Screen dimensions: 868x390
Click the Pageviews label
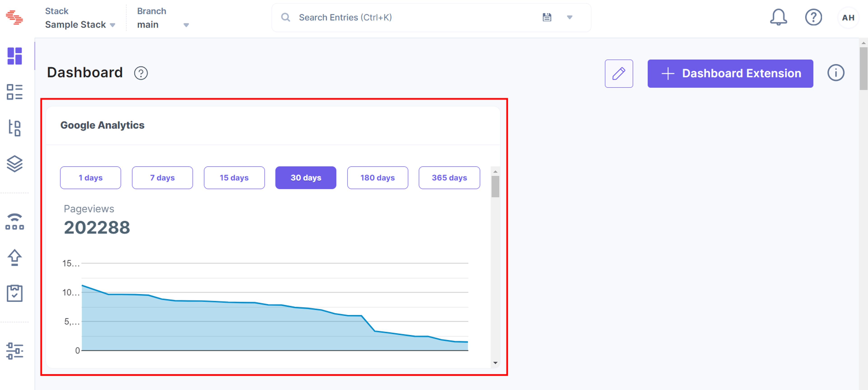tap(89, 209)
